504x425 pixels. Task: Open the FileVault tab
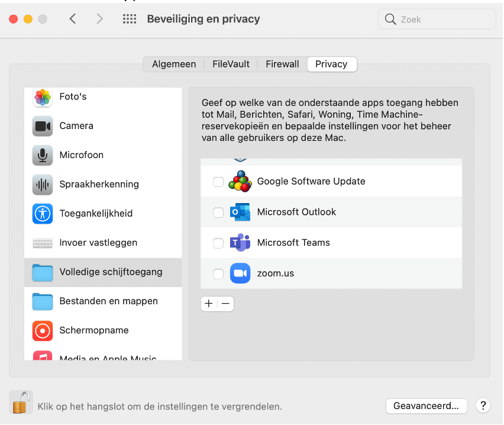[x=231, y=64]
